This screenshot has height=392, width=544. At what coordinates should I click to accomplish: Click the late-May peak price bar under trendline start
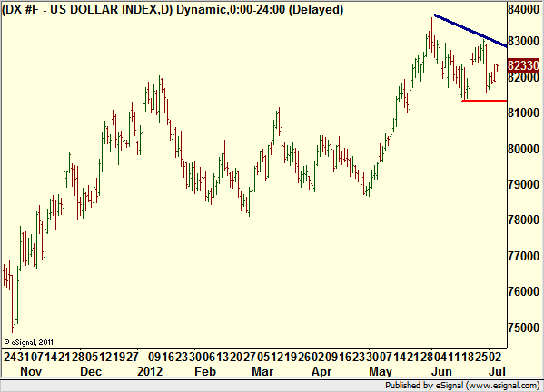click(x=432, y=34)
